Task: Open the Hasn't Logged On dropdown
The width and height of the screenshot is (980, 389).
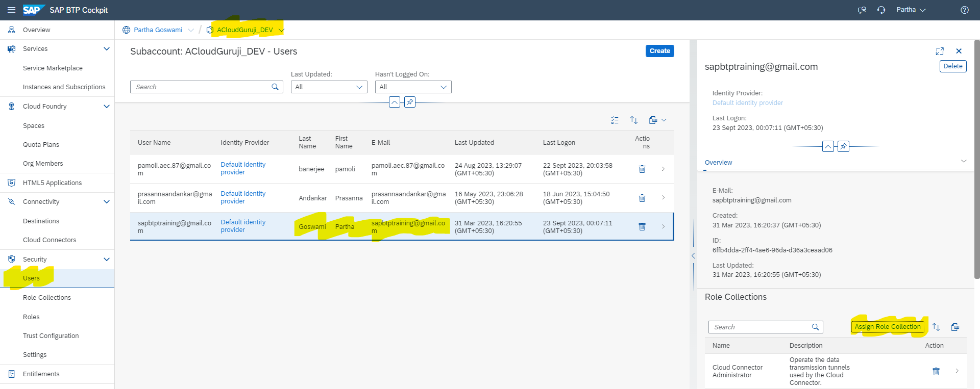Action: click(413, 87)
